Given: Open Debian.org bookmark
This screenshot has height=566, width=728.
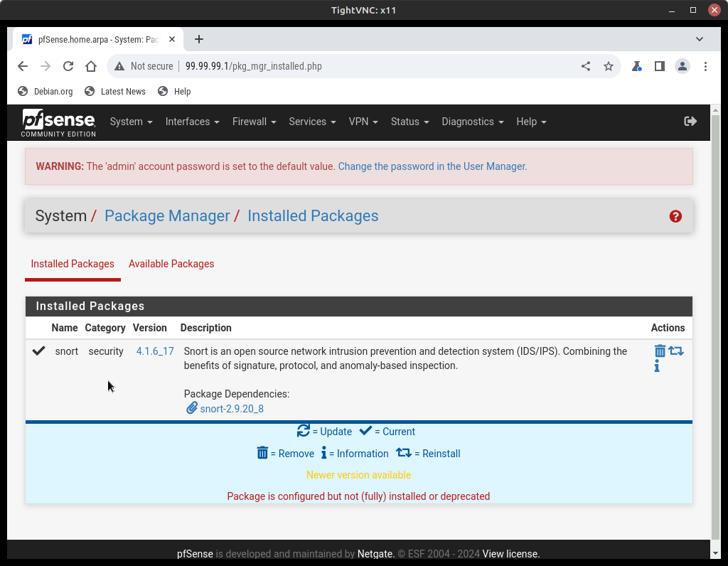Looking at the screenshot, I should pyautogui.click(x=45, y=92).
